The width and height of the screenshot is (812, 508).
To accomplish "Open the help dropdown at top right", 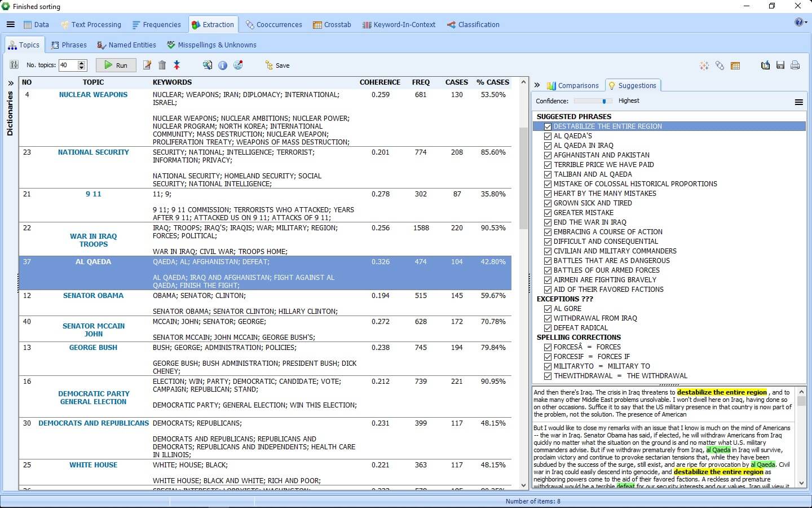I will 801,23.
